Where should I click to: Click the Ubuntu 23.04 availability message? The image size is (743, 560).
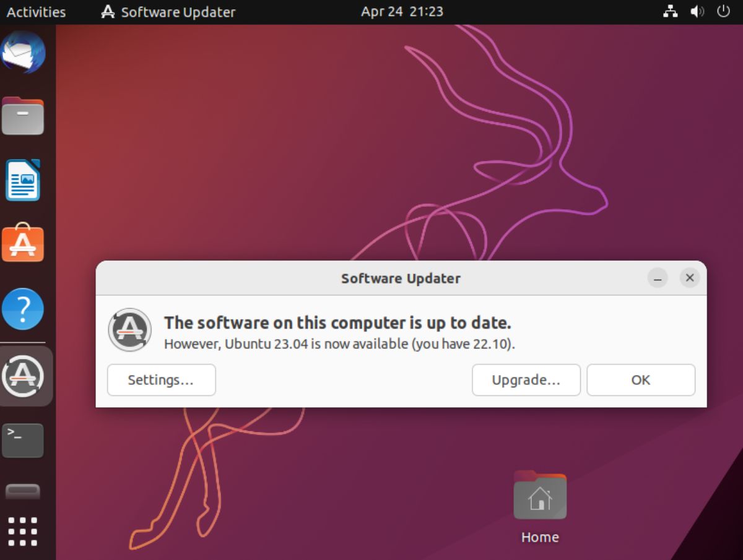pyautogui.click(x=339, y=343)
